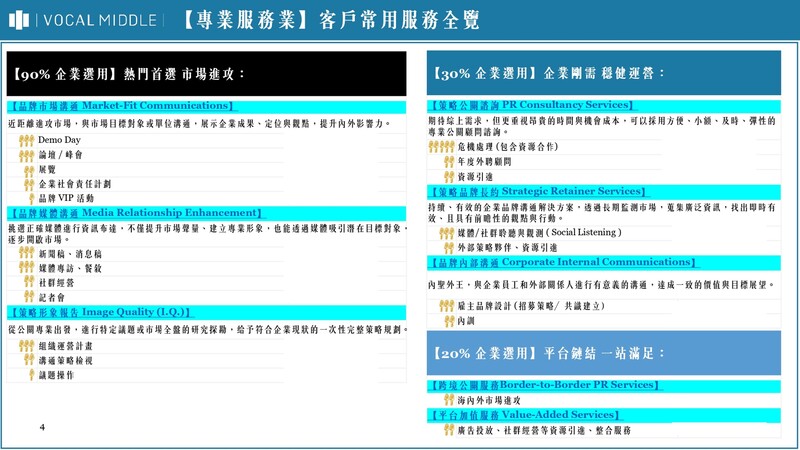Open the Market-Fit Communications heading link
The width and height of the screenshot is (800, 450).
click(121, 106)
